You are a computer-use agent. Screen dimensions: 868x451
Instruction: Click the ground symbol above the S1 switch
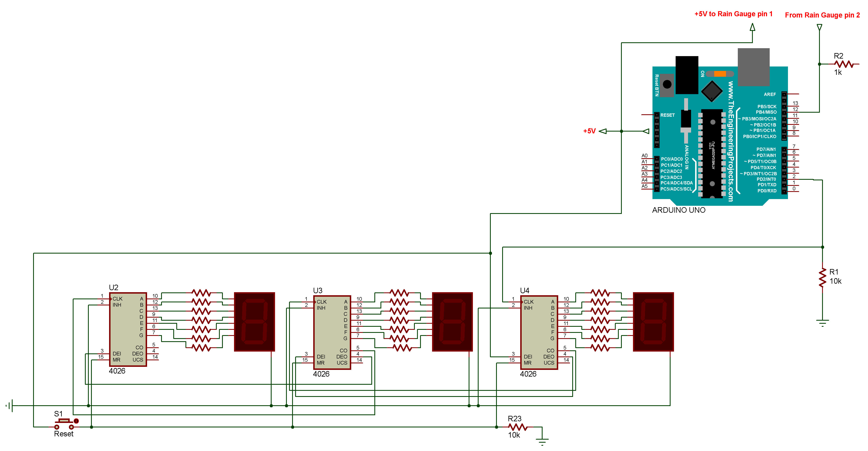(10, 405)
